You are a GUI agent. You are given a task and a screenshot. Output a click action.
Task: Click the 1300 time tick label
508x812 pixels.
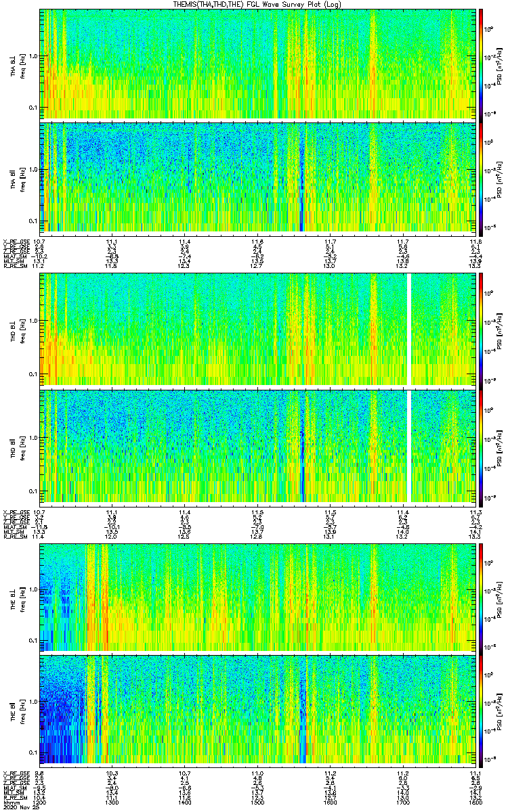pos(112,803)
